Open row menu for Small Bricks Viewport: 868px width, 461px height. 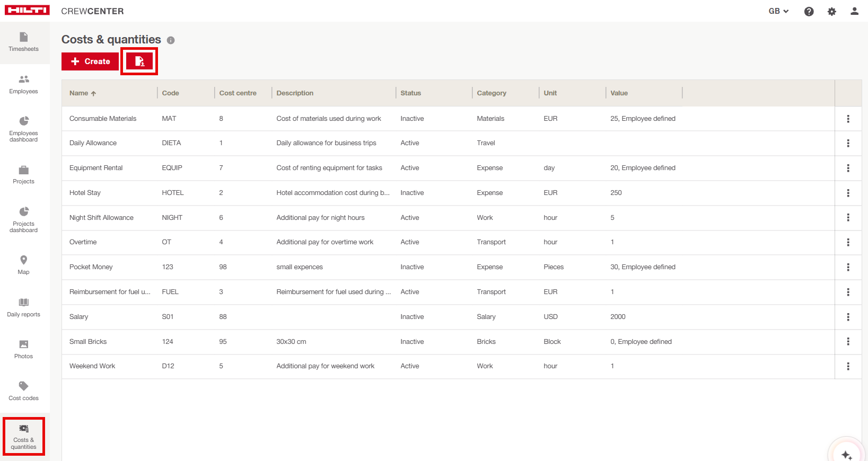848,342
